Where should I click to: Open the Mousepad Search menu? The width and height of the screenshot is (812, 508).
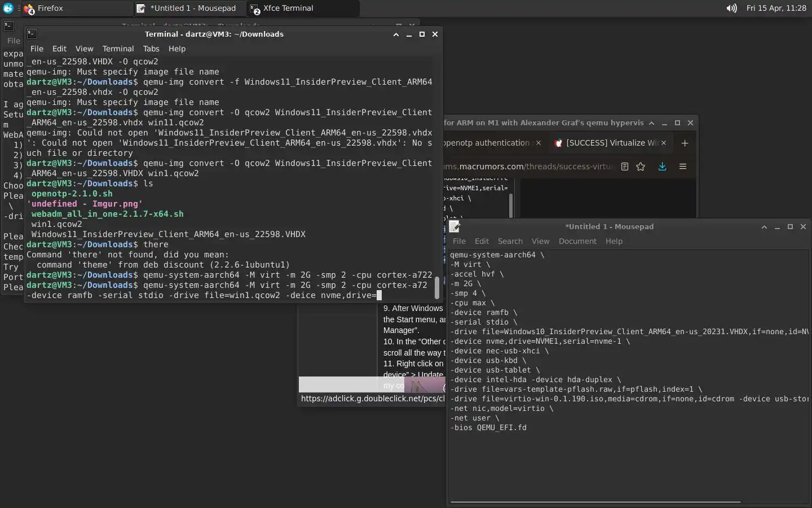(510, 241)
